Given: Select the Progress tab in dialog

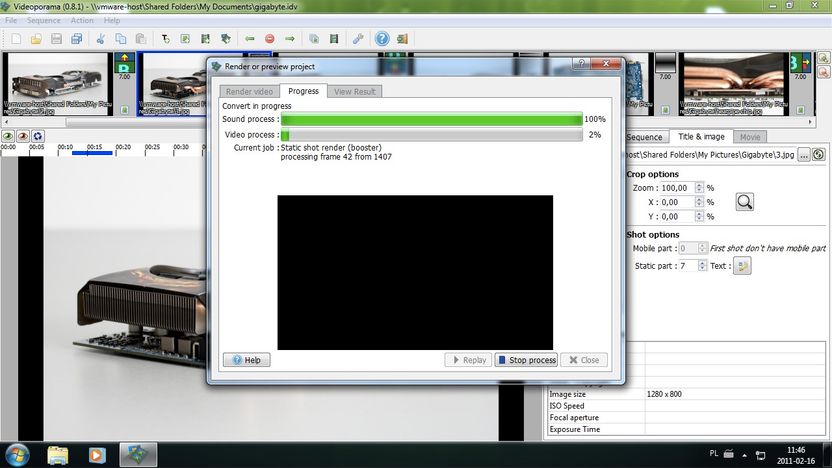Looking at the screenshot, I should point(304,91).
